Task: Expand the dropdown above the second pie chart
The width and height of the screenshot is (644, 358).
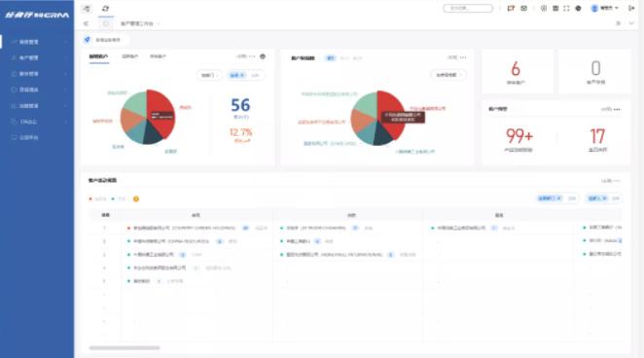Action: (x=448, y=75)
